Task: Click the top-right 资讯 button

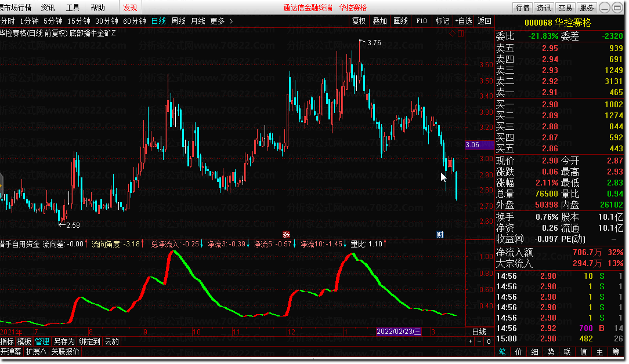Action: (x=544, y=8)
